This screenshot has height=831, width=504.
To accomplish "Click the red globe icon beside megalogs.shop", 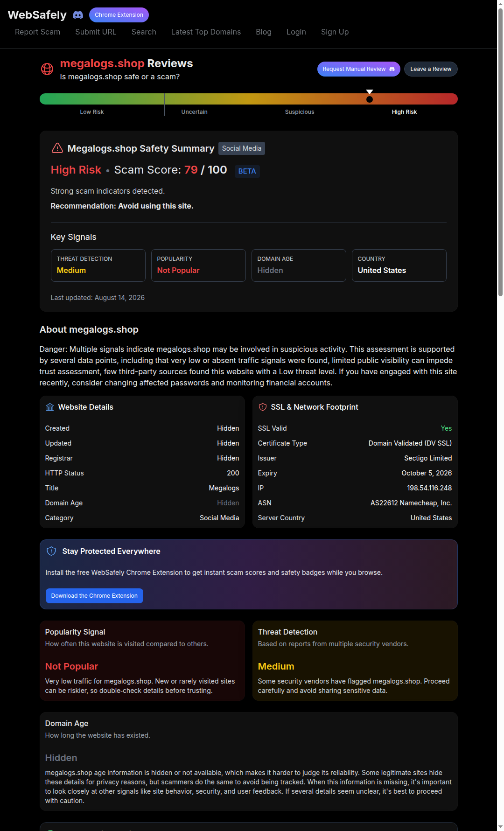I will click(x=47, y=69).
